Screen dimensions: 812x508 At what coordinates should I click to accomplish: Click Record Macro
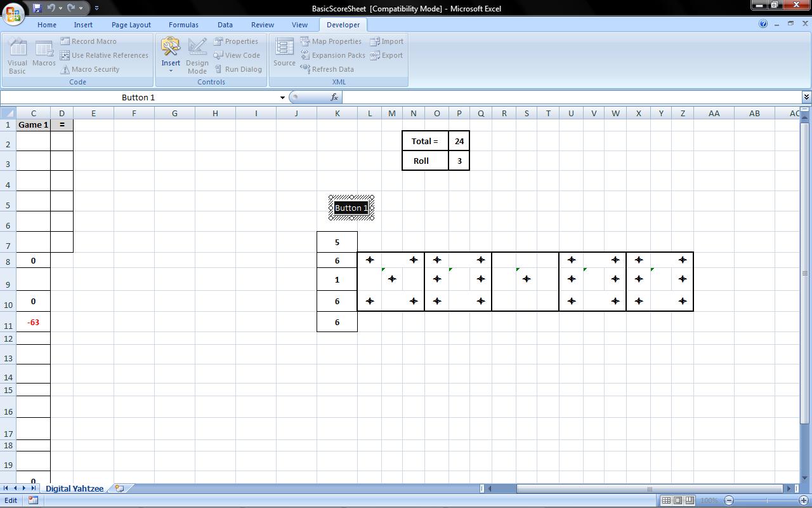click(x=88, y=41)
